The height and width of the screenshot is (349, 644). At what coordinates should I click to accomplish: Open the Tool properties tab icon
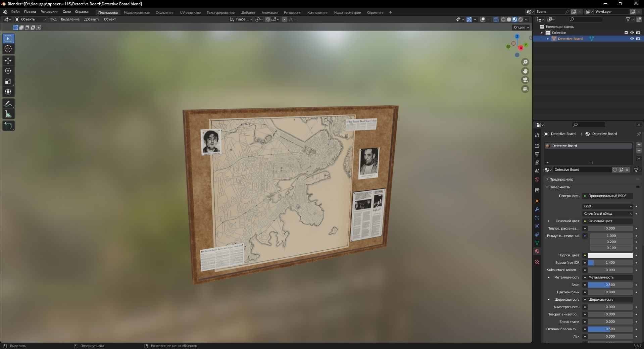pos(537,135)
